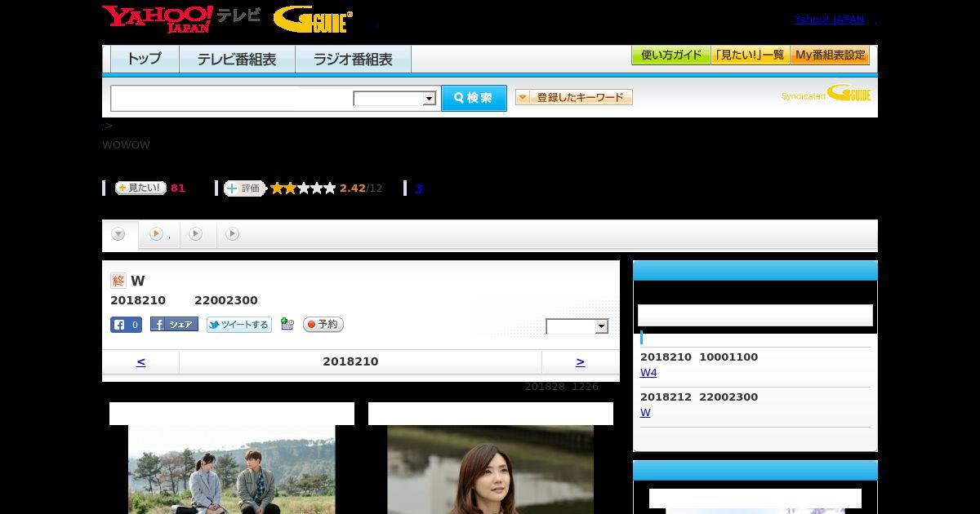Open My番組表設定
Image resolution: width=980 pixels, height=514 pixels.
click(830, 55)
